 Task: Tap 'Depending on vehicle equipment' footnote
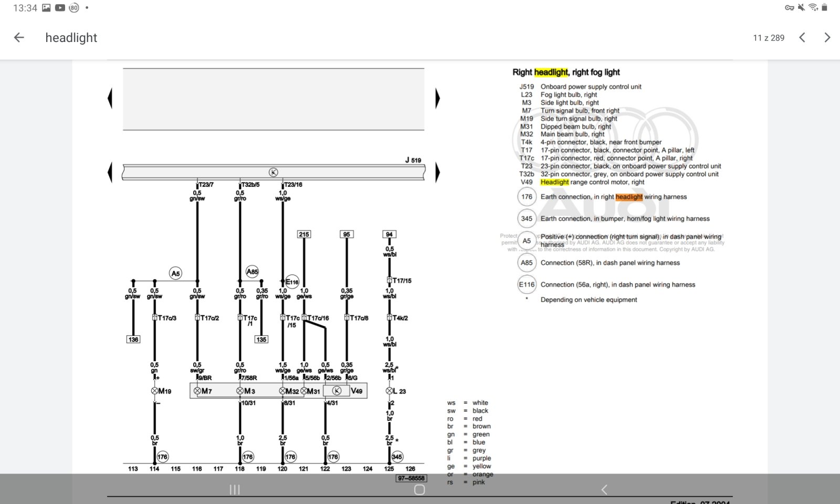pyautogui.click(x=589, y=300)
